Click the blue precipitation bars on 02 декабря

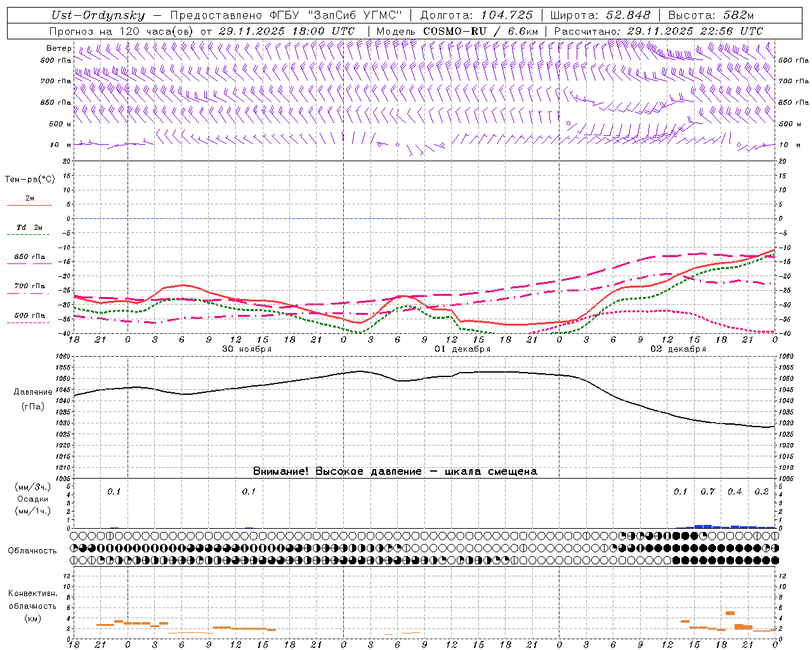pyautogui.click(x=703, y=526)
